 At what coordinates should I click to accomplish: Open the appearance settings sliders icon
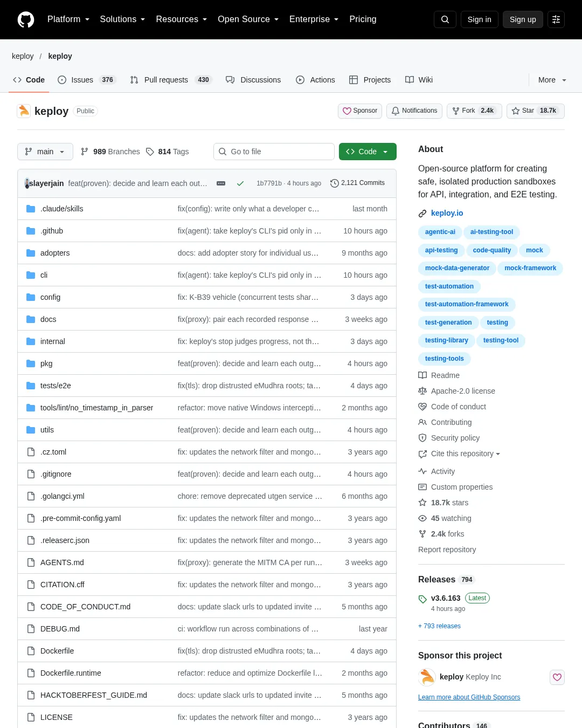556,19
